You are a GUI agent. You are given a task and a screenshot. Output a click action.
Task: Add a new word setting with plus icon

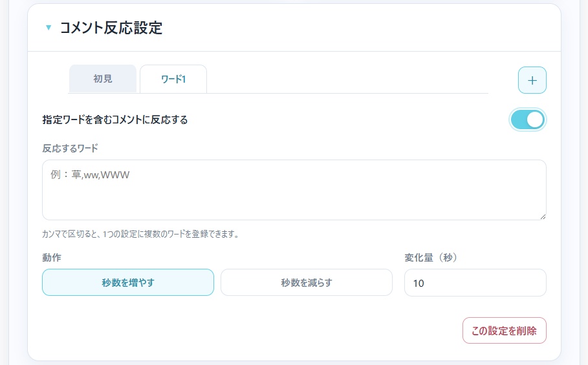532,80
